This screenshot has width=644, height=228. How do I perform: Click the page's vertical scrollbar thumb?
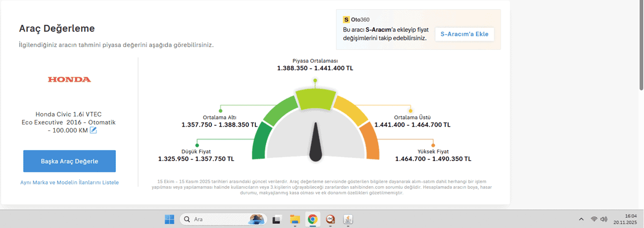click(640, 46)
